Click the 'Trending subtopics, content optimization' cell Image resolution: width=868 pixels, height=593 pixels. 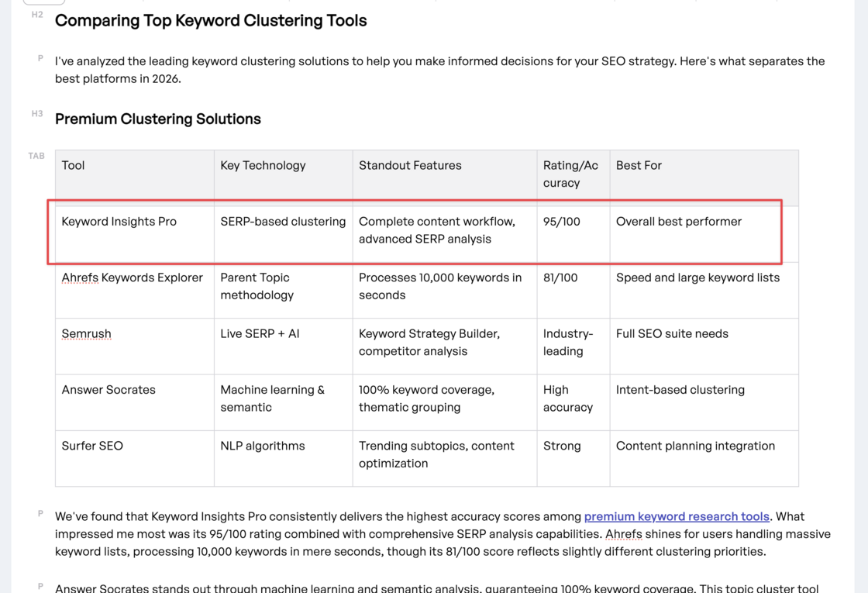point(445,458)
